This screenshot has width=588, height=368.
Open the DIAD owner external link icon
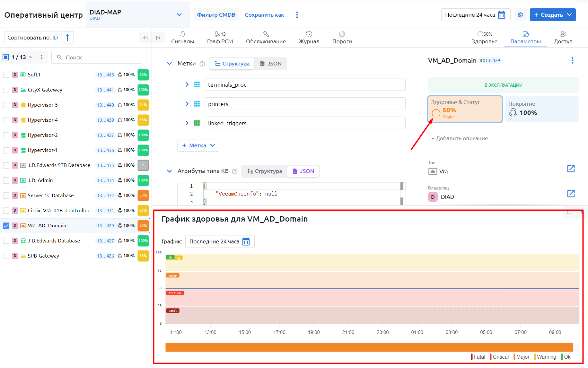(x=571, y=194)
